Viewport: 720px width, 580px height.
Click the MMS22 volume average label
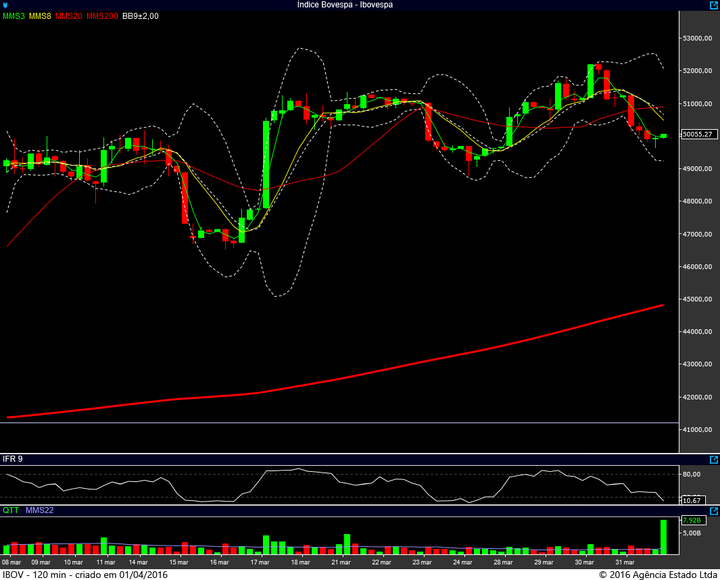39,510
